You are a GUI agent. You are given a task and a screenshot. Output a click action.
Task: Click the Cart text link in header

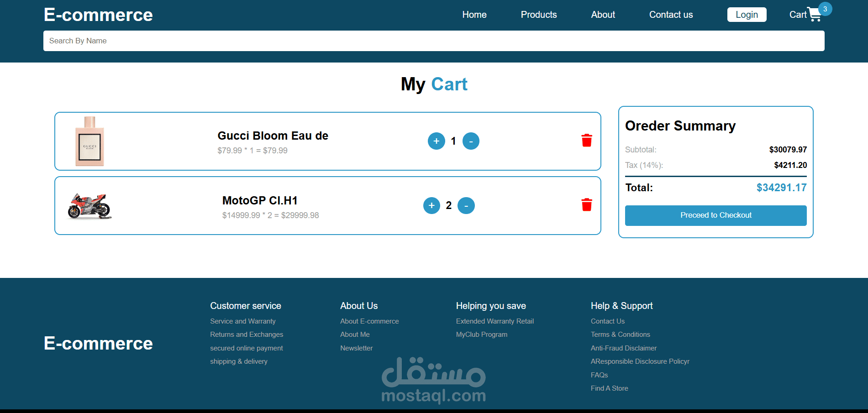click(798, 15)
